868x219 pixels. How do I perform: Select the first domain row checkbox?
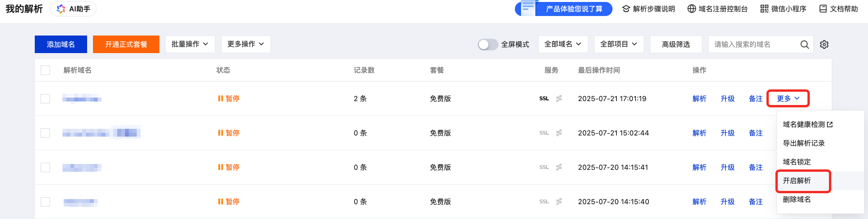45,99
